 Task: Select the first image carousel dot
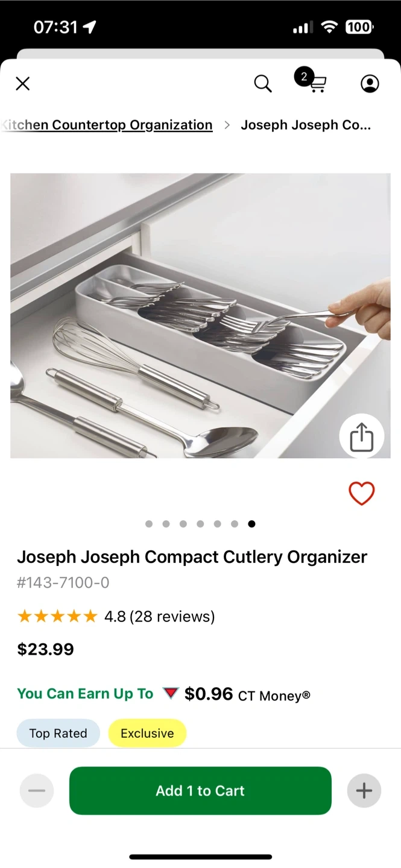[149, 524]
